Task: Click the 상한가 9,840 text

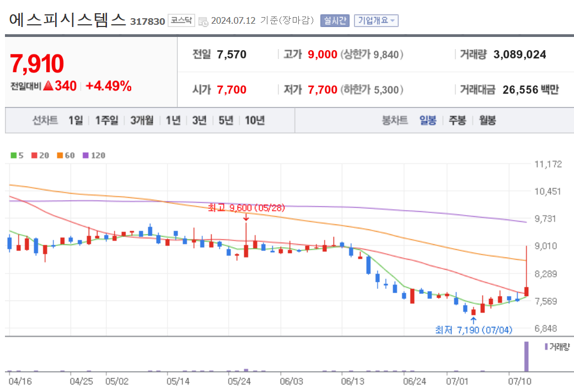Action: tap(372, 55)
